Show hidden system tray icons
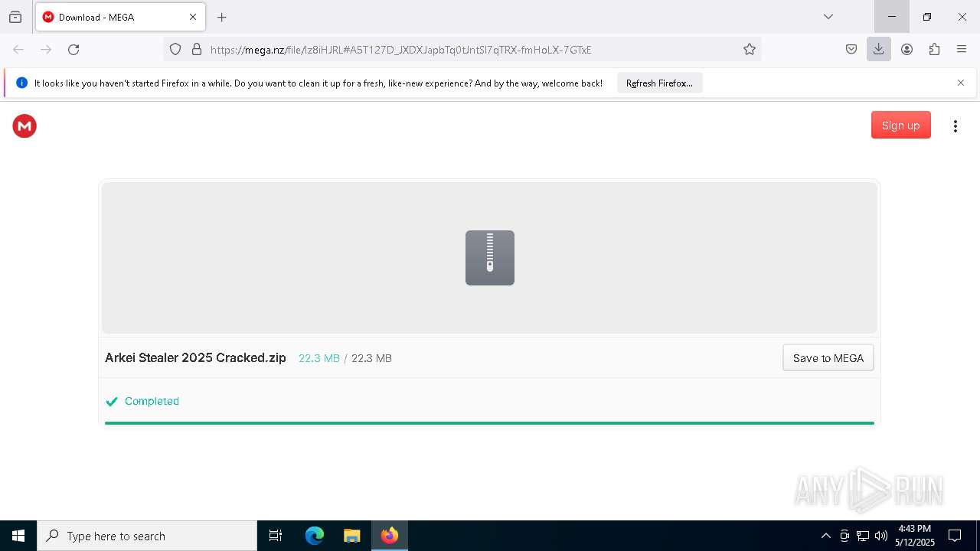The image size is (980, 551). (x=825, y=536)
